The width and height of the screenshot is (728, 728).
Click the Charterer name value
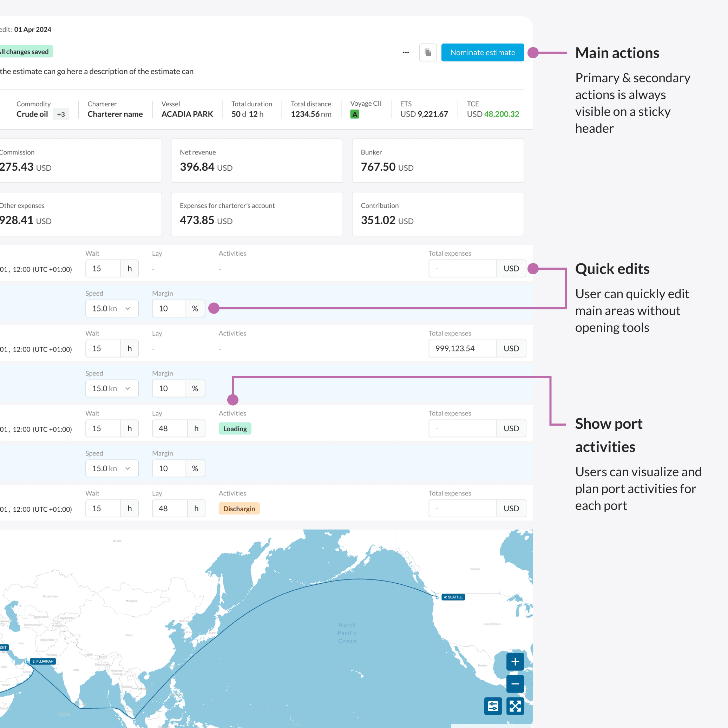pyautogui.click(x=115, y=114)
